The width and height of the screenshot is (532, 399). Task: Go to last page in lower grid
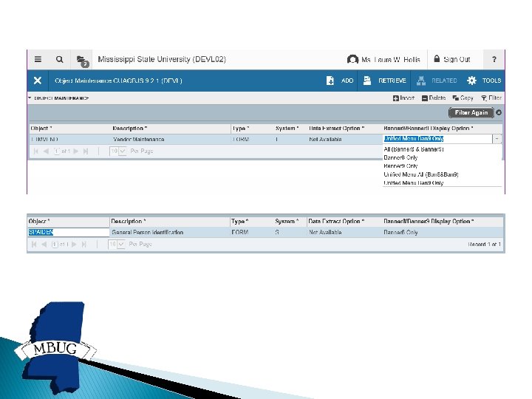point(84,245)
